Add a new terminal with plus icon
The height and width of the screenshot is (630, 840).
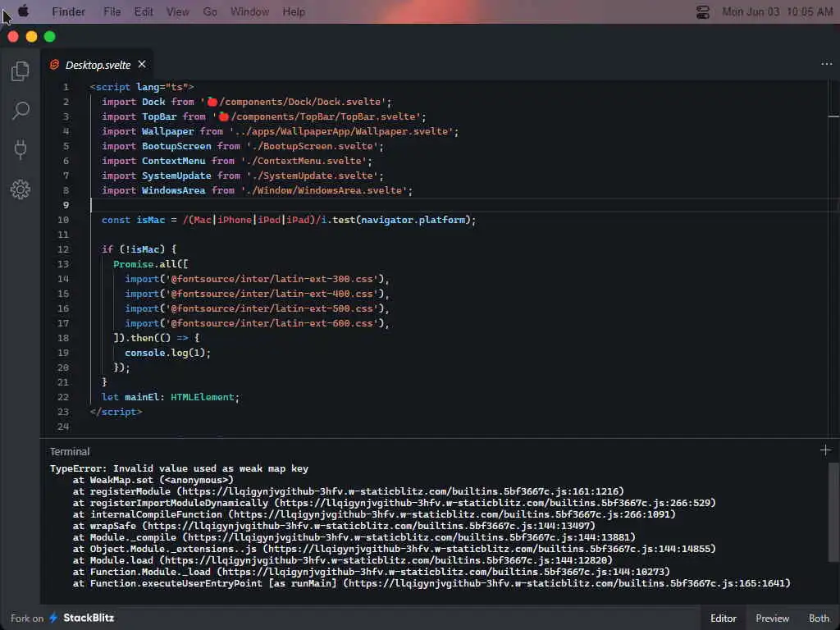point(825,450)
